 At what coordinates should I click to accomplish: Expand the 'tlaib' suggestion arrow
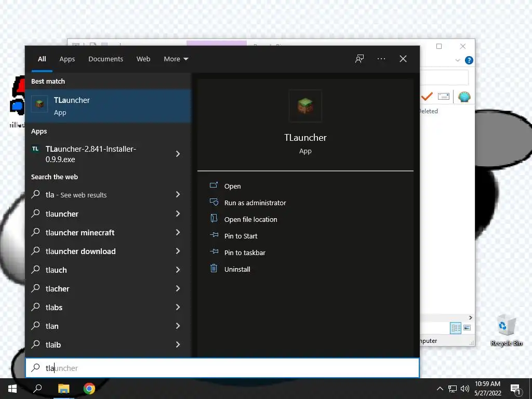[x=178, y=344]
